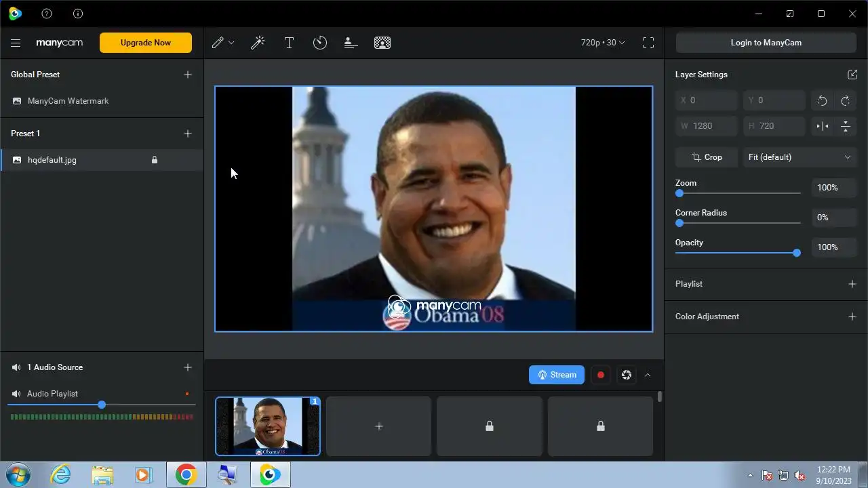The height and width of the screenshot is (488, 868).
Task: Open Windows Explorer from taskbar
Action: [x=102, y=475]
